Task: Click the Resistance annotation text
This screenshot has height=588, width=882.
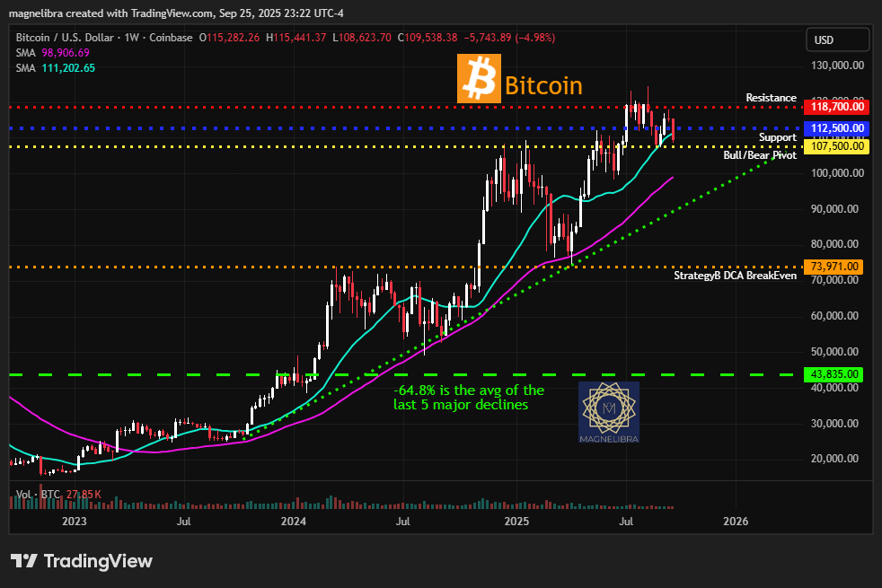Action: pos(771,98)
